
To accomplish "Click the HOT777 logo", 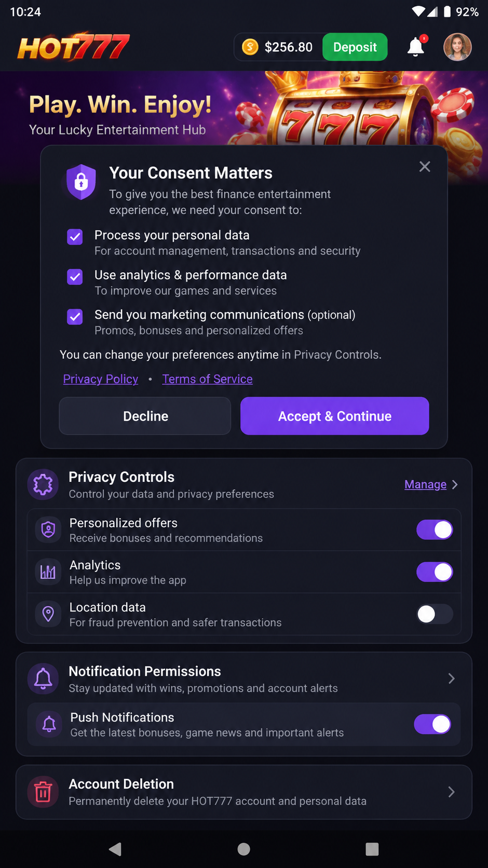I will pos(73,47).
